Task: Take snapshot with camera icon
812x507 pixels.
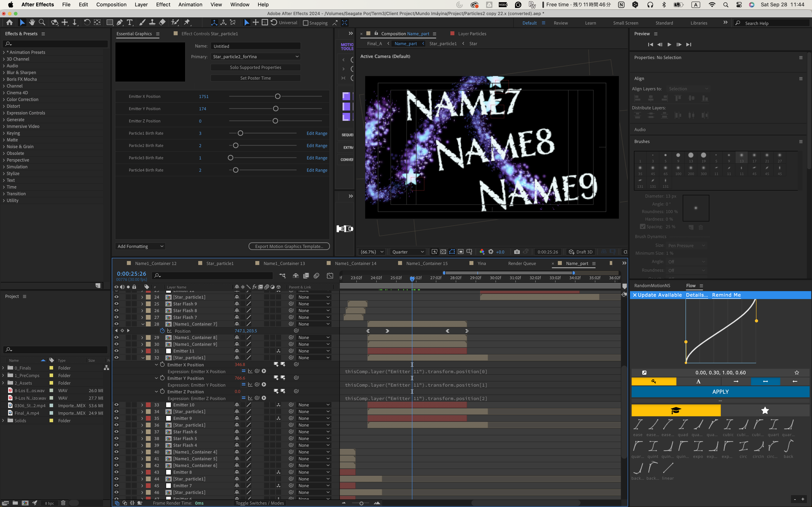Action: click(517, 252)
